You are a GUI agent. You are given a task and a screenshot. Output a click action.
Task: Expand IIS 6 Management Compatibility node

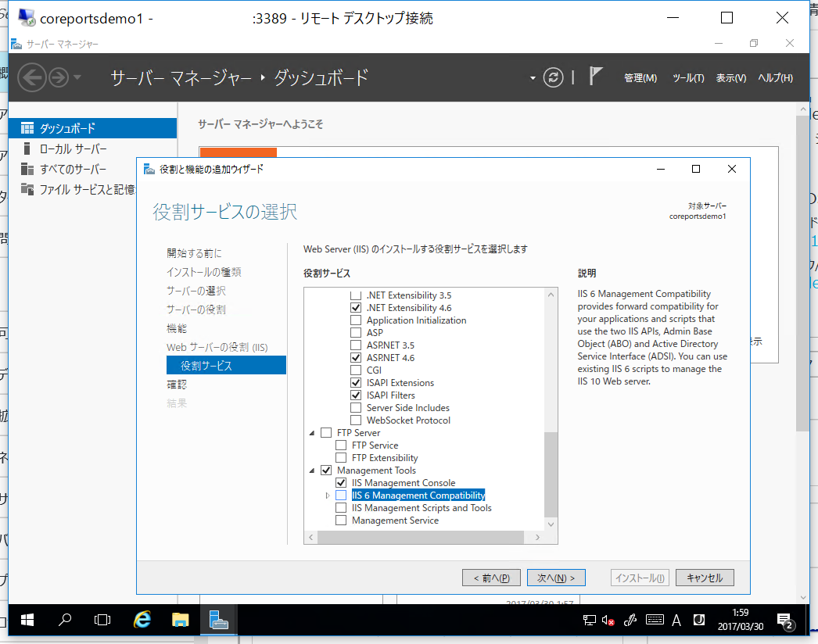point(327,496)
